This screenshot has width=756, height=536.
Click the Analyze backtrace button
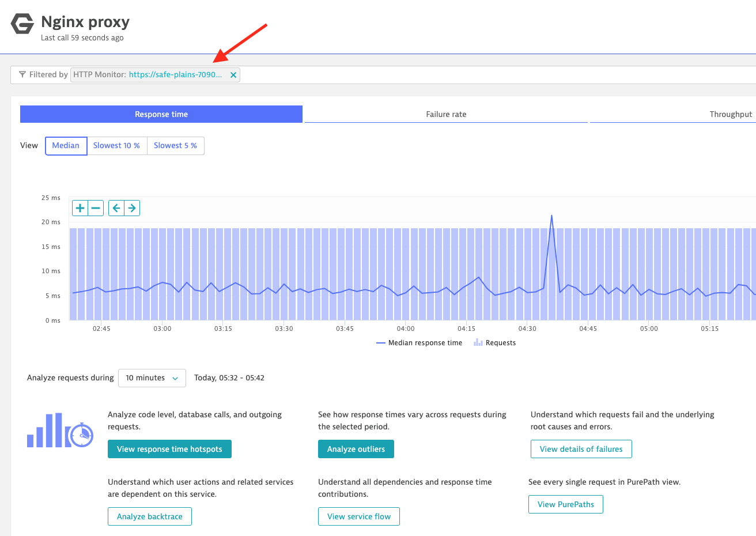(x=150, y=516)
